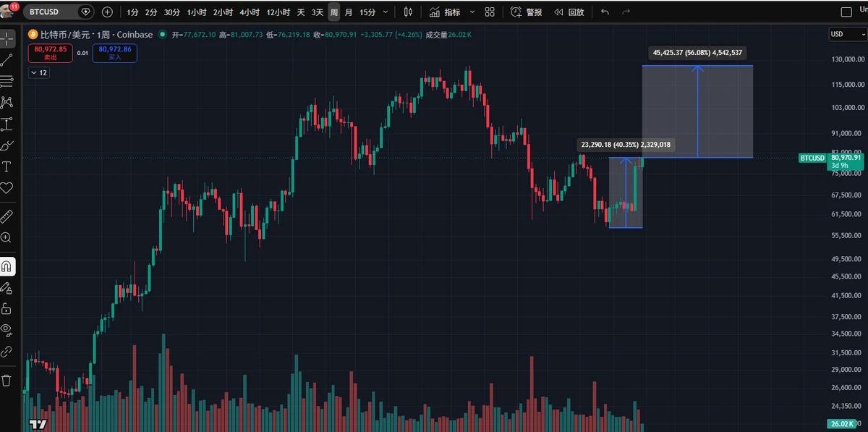The height and width of the screenshot is (432, 868).
Task: Select the 月 monthly timeframe
Action: tap(349, 12)
